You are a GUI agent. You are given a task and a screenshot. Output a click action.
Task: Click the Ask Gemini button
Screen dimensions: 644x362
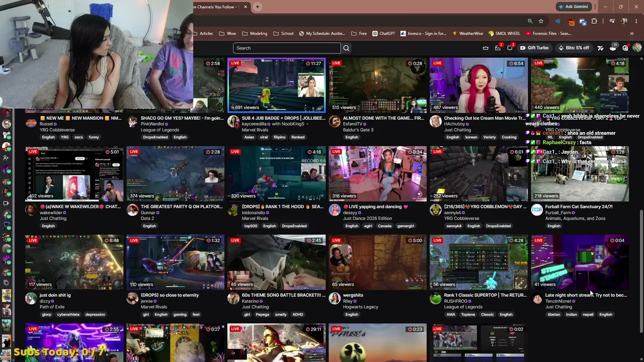tap(573, 7)
